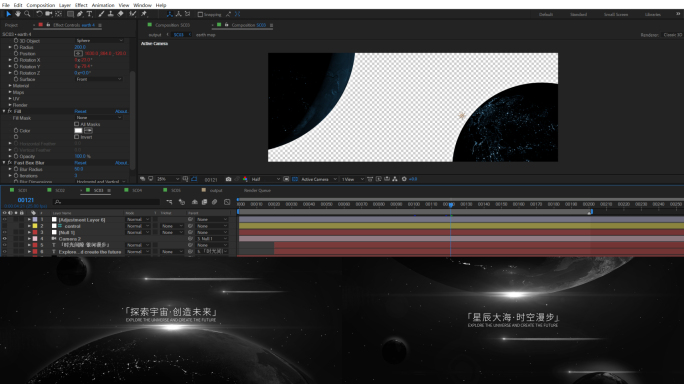Screen dimensions: 684x384
Task: Select the Hand tool in toolbar
Action: (18, 14)
